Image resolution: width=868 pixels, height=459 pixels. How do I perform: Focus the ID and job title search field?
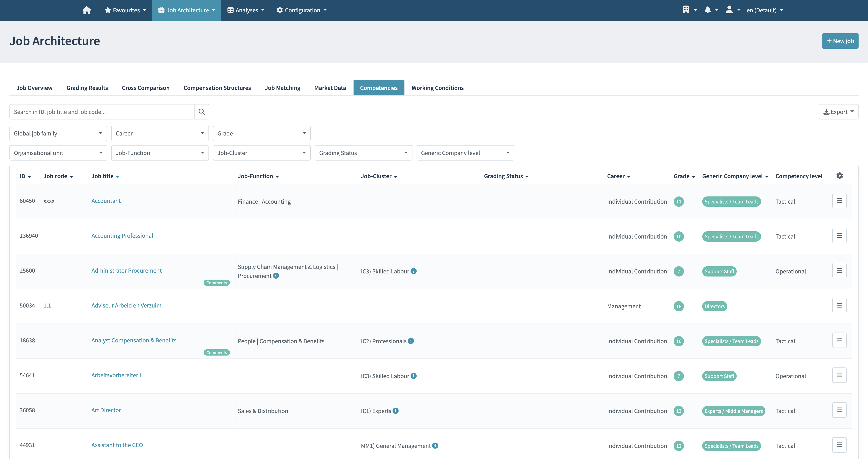point(102,111)
